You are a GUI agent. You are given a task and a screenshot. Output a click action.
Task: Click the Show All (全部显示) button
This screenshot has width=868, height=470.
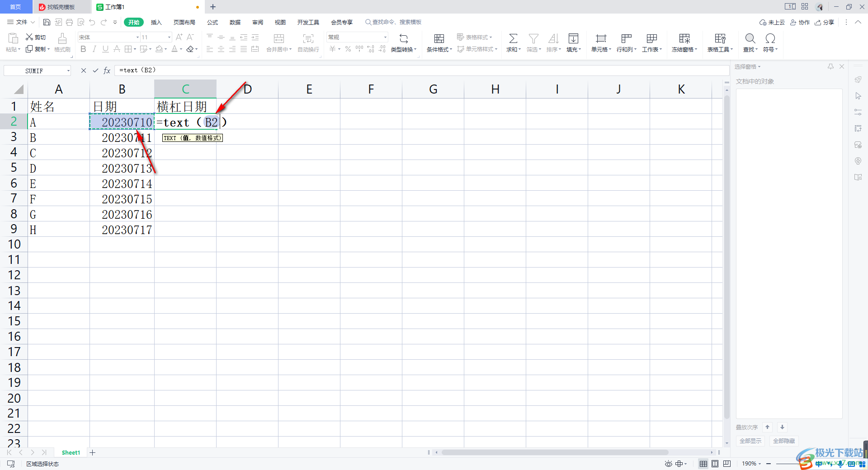tap(750, 441)
